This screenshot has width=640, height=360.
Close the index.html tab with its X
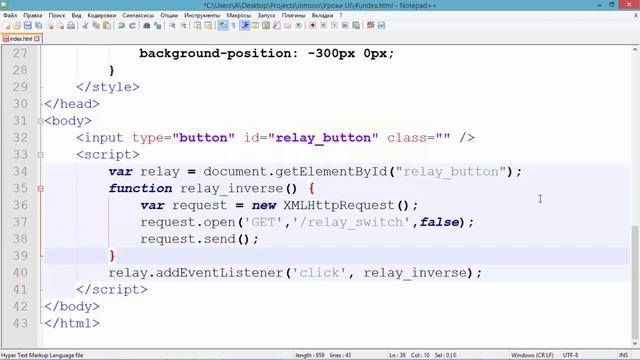pos(37,39)
